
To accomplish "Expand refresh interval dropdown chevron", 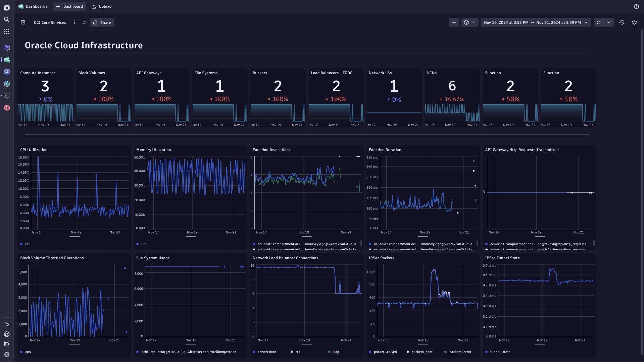I will coord(609,22).
